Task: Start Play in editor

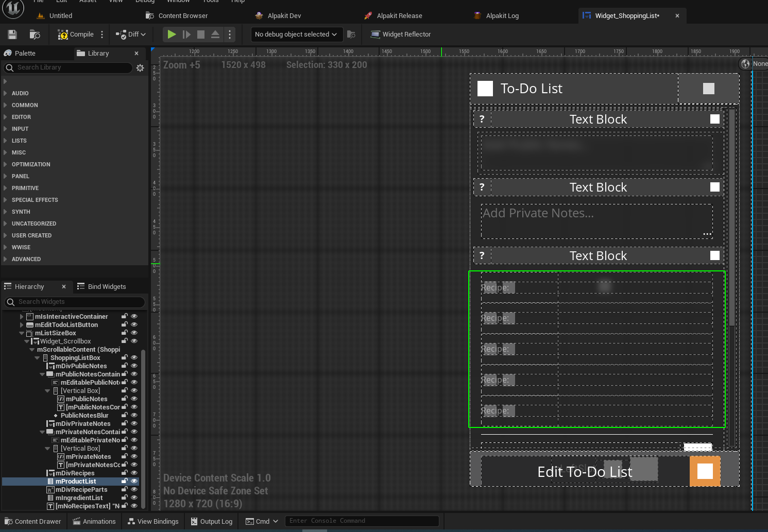Action: tap(172, 35)
